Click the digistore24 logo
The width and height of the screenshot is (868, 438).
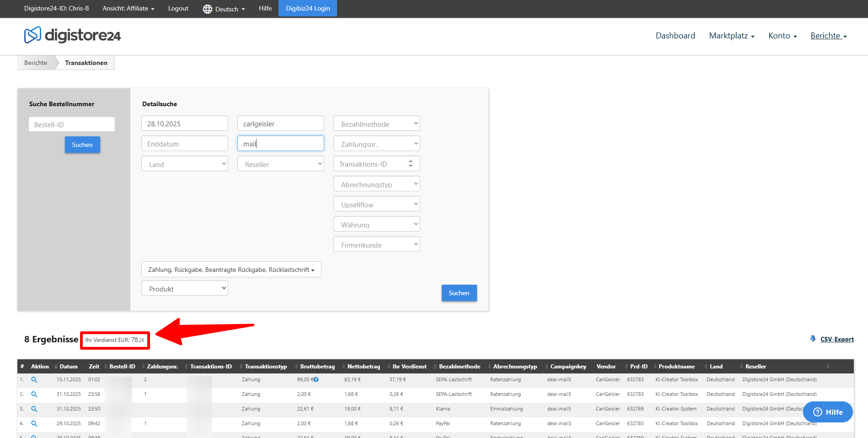coord(72,35)
